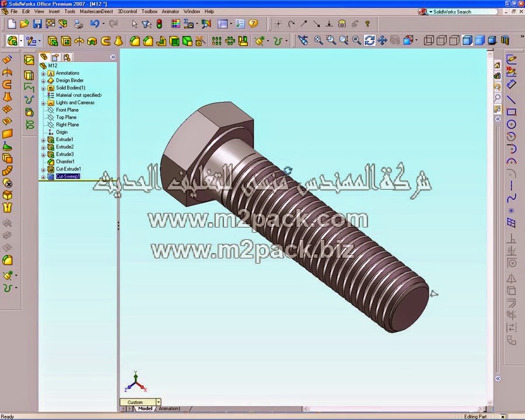The image size is (525, 420).
Task: Activate the Rotate View tool
Action: [370, 40]
